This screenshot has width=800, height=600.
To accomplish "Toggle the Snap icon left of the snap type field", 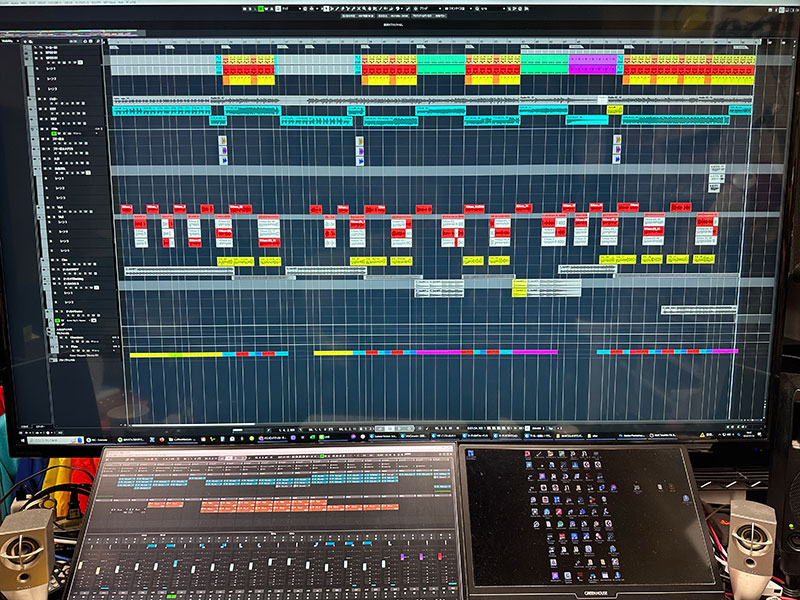I will [415, 9].
